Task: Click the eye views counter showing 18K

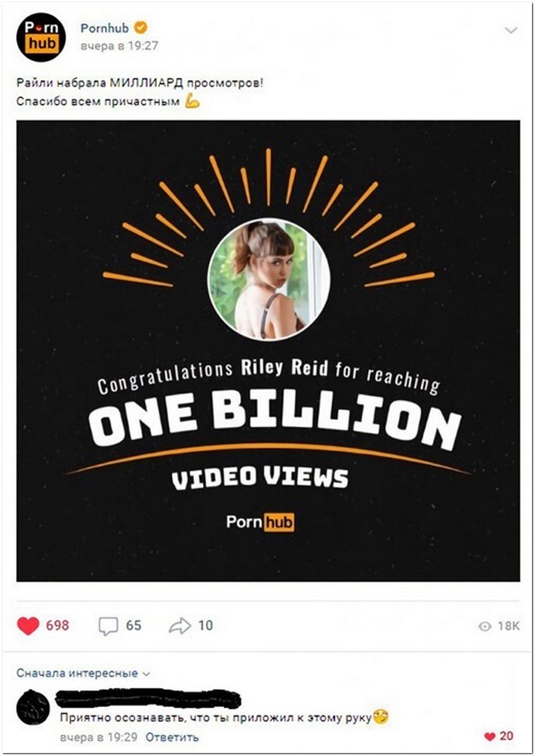Action: click(499, 625)
